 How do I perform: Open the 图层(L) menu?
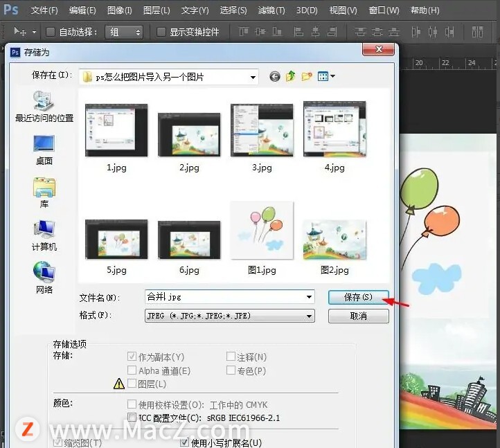(157, 10)
